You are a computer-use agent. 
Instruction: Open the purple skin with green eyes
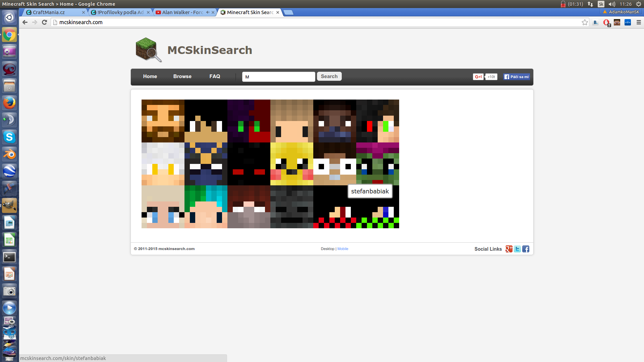249,121
